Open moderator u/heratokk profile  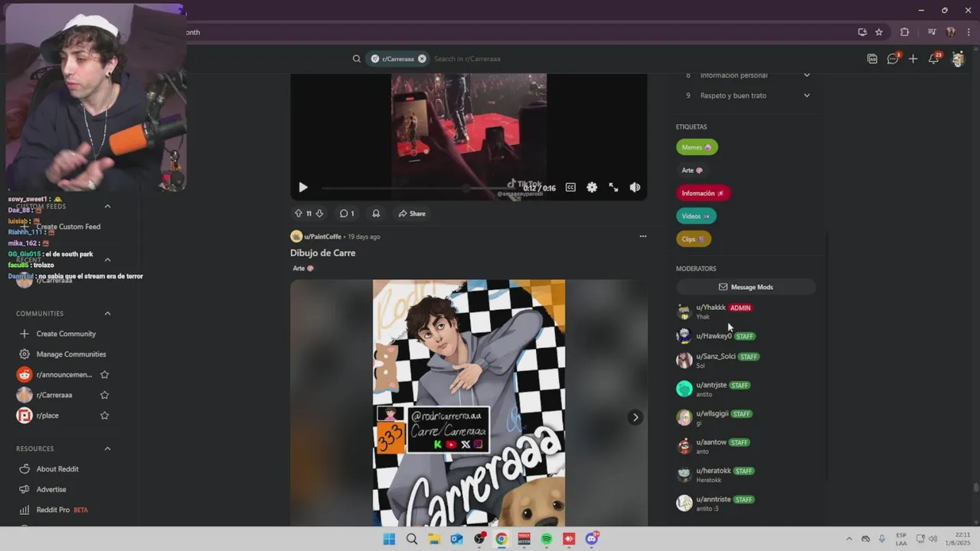pos(714,471)
